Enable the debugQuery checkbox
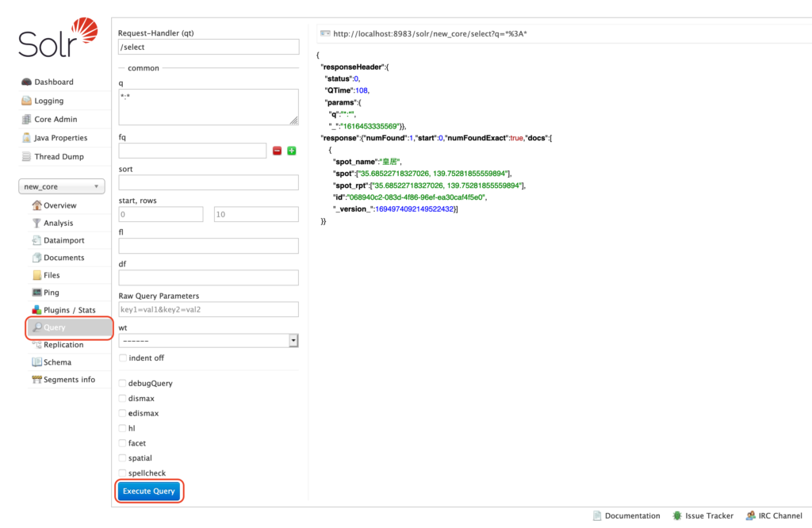 (122, 383)
